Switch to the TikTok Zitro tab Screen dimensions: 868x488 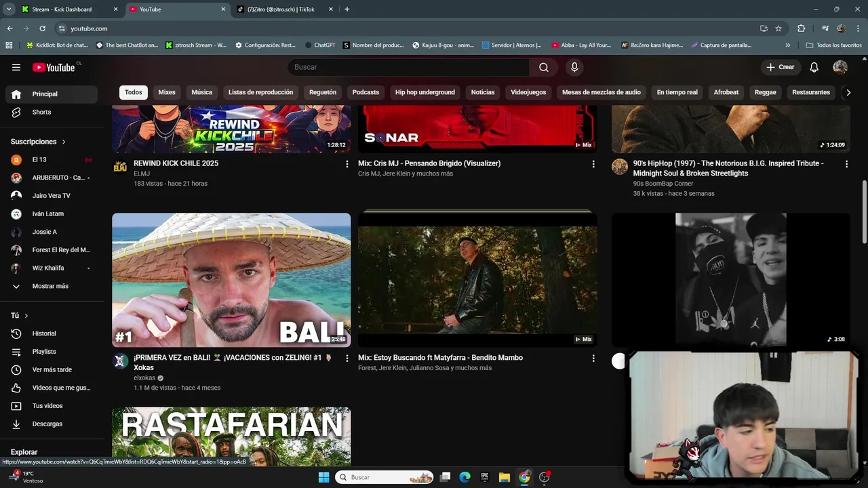click(285, 9)
